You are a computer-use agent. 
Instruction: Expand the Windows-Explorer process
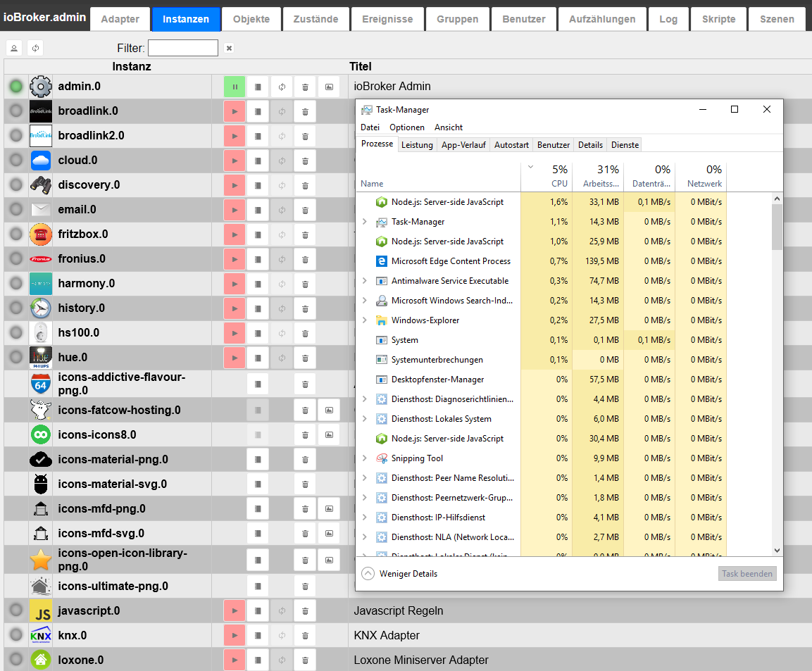(365, 320)
